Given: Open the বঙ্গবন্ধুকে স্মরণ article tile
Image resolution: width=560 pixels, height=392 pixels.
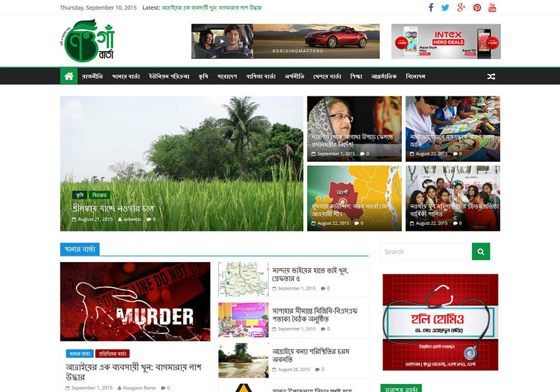Looking at the screenshot, I should point(453,129).
